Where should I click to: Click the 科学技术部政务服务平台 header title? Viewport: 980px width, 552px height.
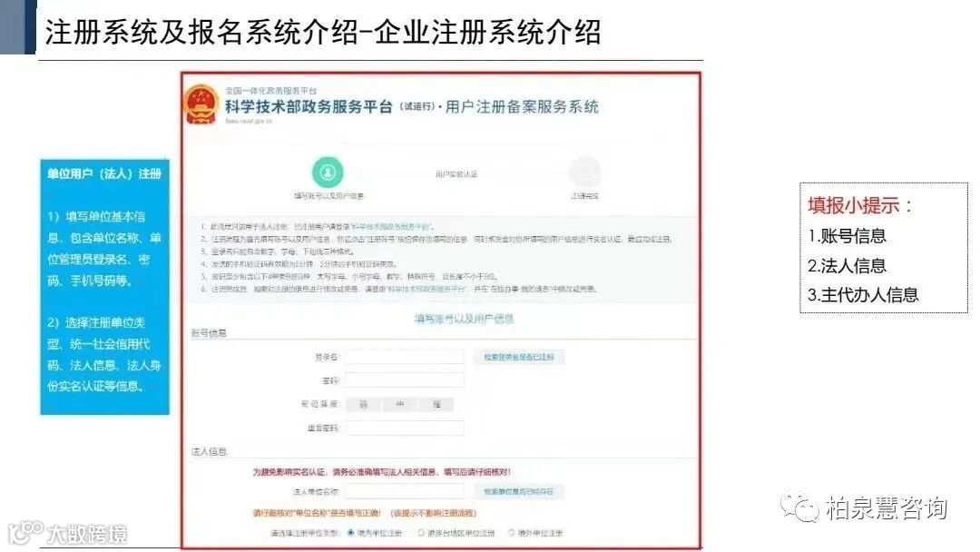click(x=309, y=107)
